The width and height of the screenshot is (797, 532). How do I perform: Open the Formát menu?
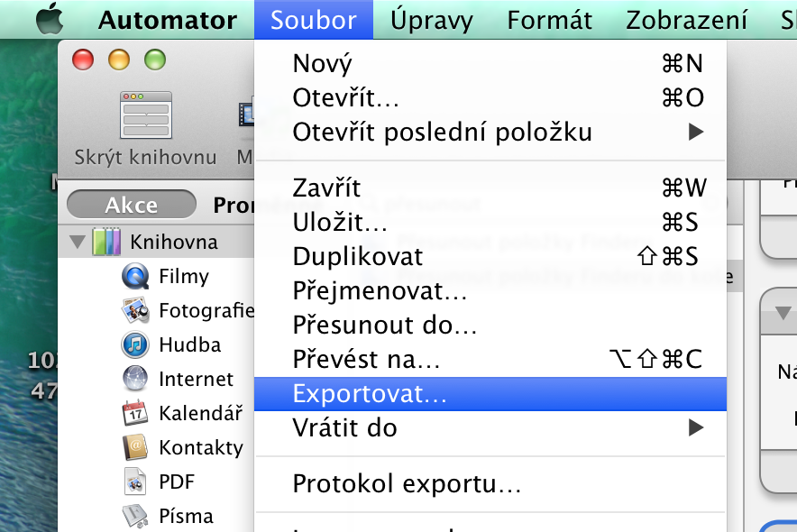pyautogui.click(x=549, y=20)
